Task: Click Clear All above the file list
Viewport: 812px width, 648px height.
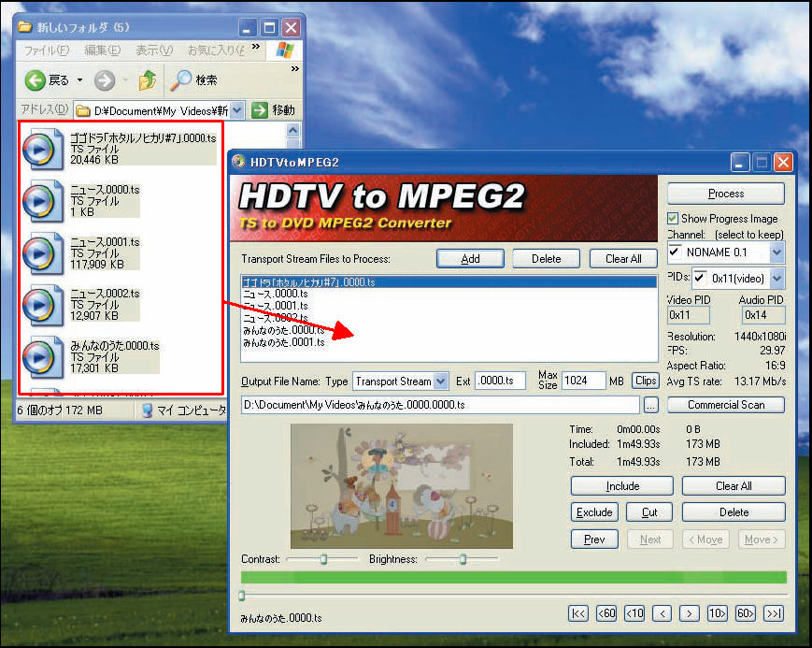Action: coord(623,259)
